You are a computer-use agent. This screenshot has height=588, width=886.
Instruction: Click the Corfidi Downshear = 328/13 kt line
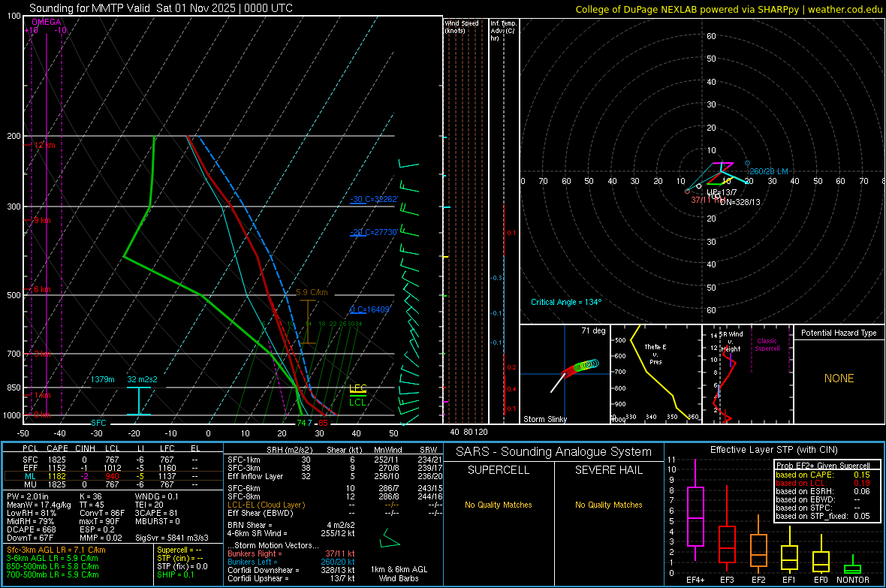(x=291, y=570)
